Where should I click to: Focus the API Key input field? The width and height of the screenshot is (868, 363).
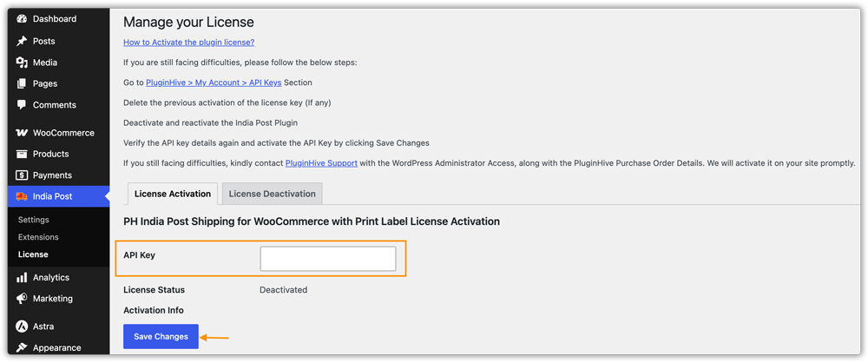pos(328,259)
